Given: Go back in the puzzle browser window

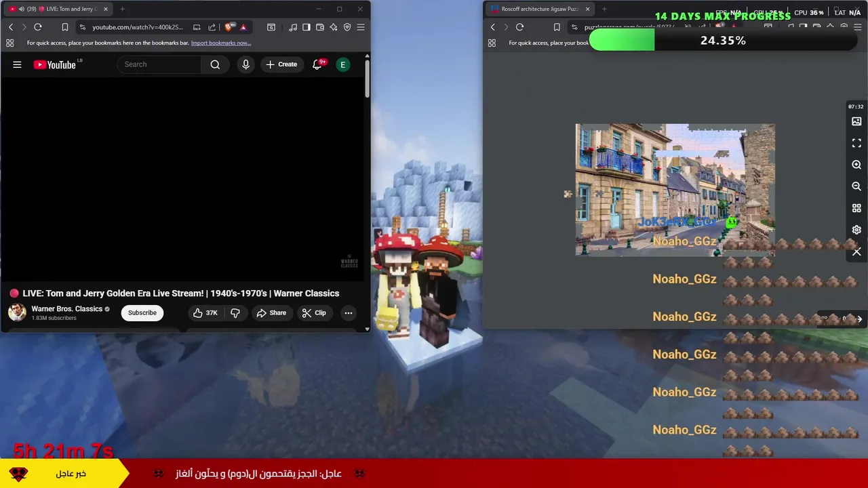Looking at the screenshot, I should coord(493,27).
